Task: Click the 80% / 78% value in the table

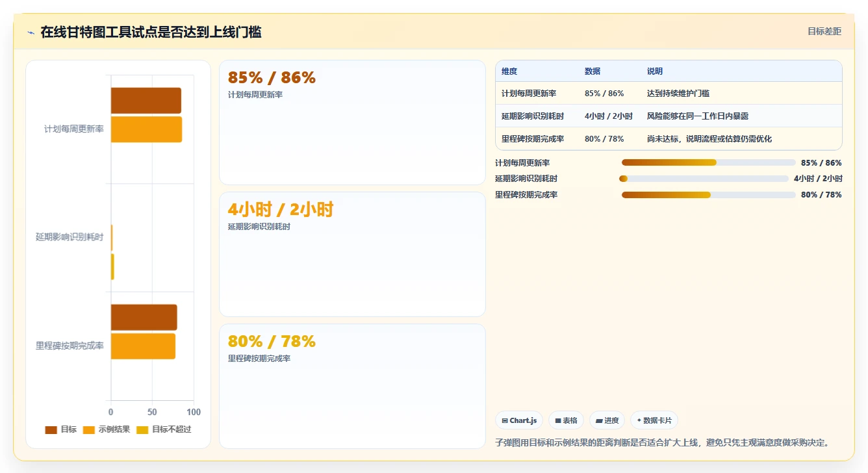Action: click(604, 139)
